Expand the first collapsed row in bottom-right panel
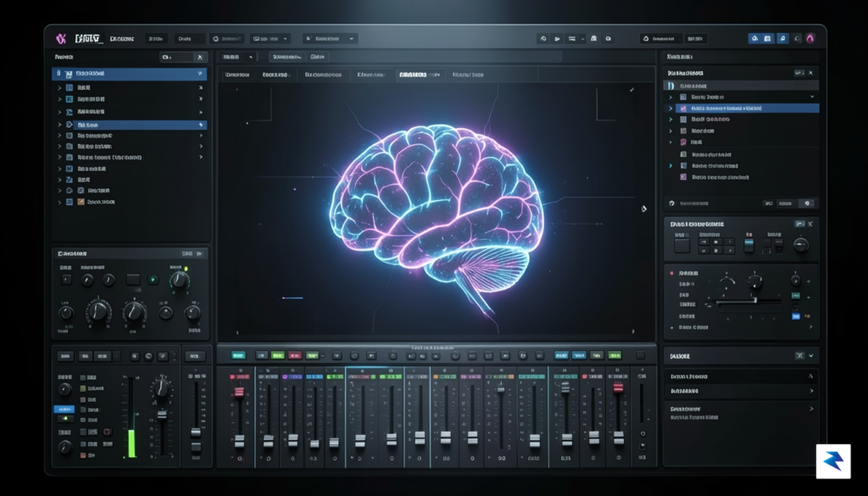Screen dimensions: 868x496 tap(741, 376)
